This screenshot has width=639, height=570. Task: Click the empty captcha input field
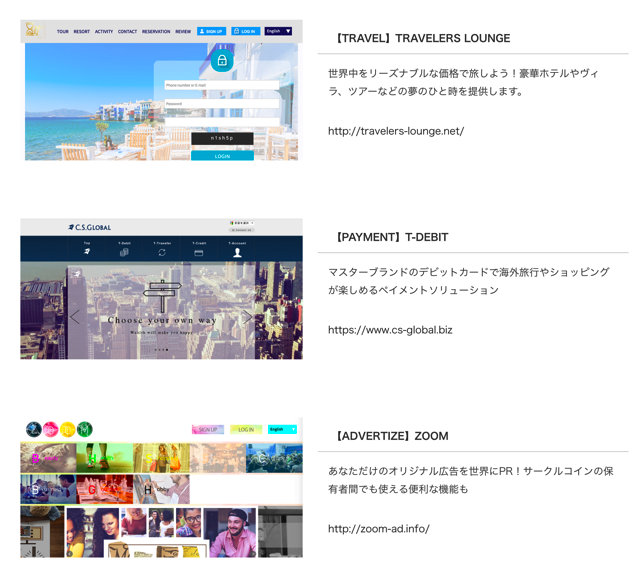[222, 122]
